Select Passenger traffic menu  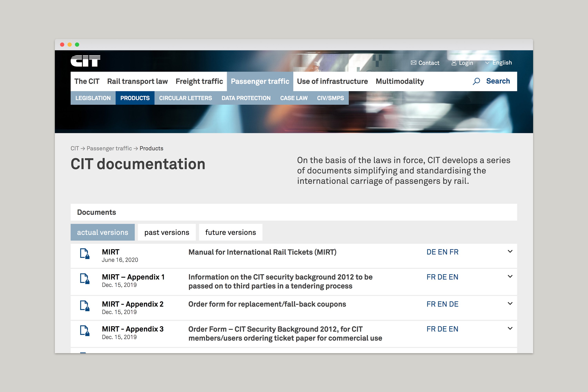[260, 81]
